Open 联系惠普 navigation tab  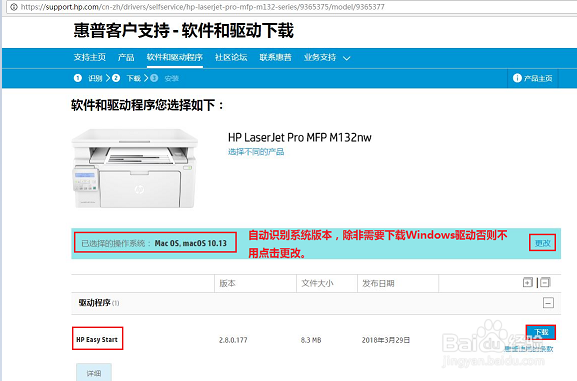tap(275, 57)
